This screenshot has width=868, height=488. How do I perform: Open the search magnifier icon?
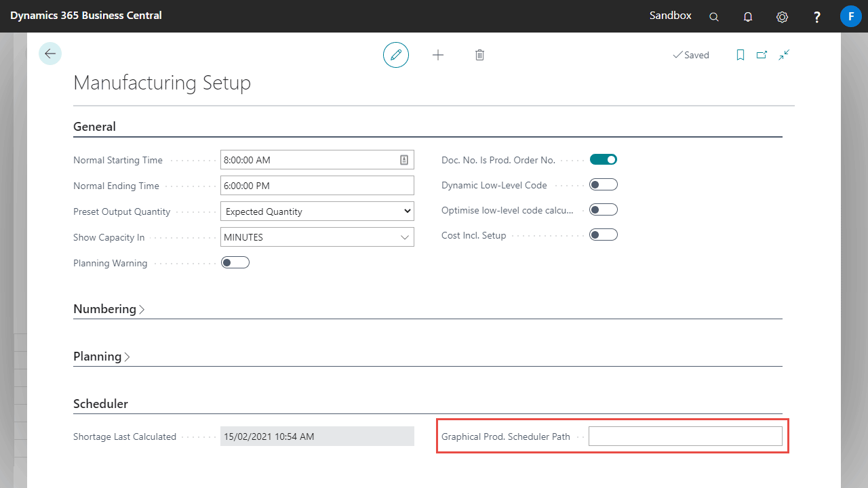pos(714,16)
